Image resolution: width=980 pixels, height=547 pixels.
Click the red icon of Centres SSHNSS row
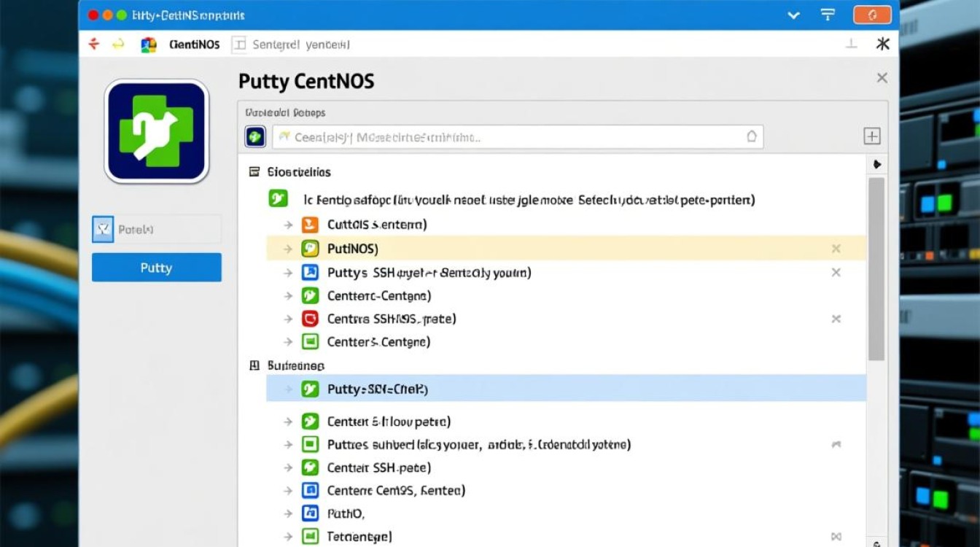coord(310,319)
